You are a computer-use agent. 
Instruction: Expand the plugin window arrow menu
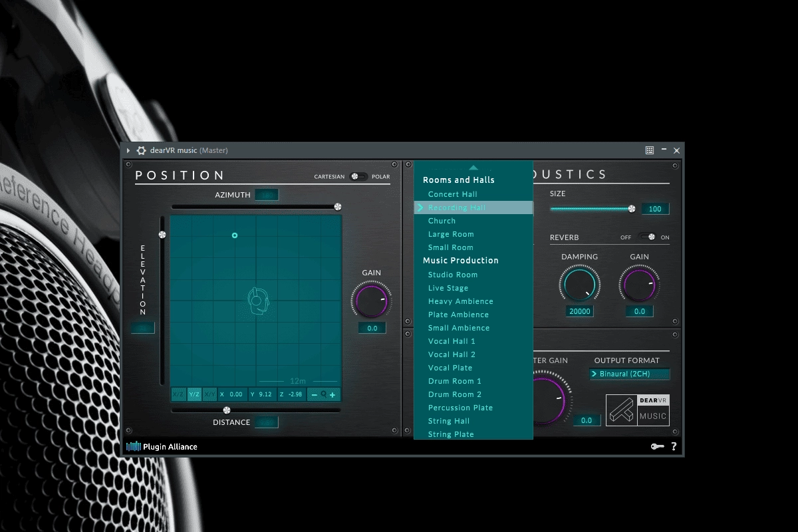[128, 151]
